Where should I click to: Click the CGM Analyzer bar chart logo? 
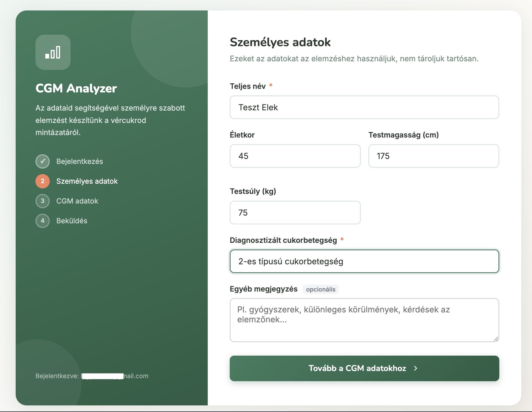(x=53, y=52)
